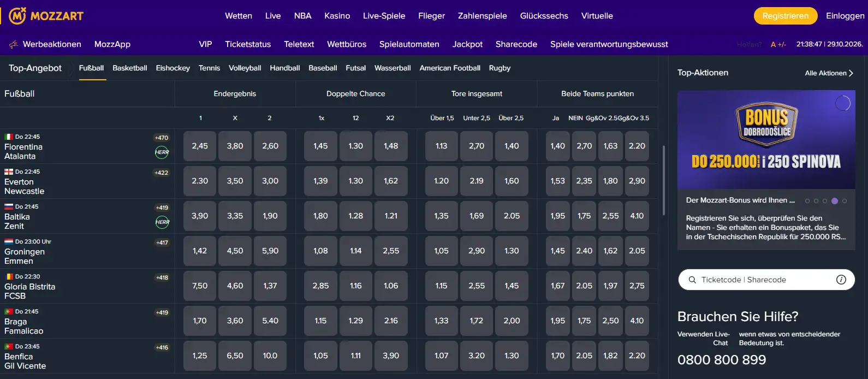Click the search magnifier in Sharecode box
This screenshot has width=868, height=379.
(x=692, y=280)
